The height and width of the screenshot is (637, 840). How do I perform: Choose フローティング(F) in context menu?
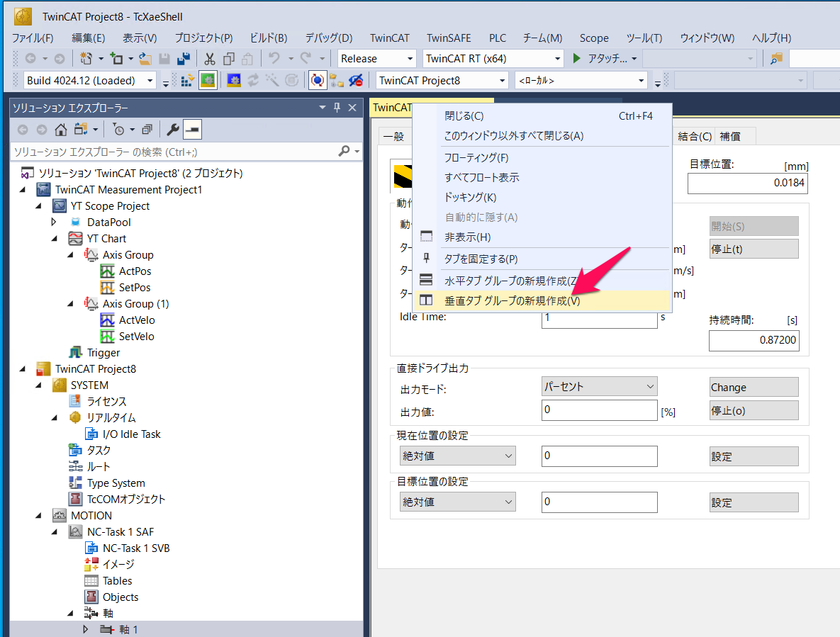(x=542, y=158)
